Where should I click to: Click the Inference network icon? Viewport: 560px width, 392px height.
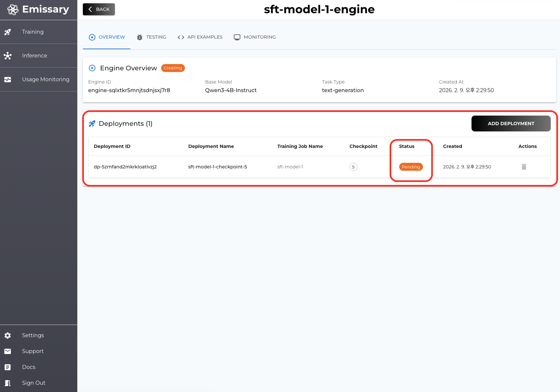click(8, 56)
